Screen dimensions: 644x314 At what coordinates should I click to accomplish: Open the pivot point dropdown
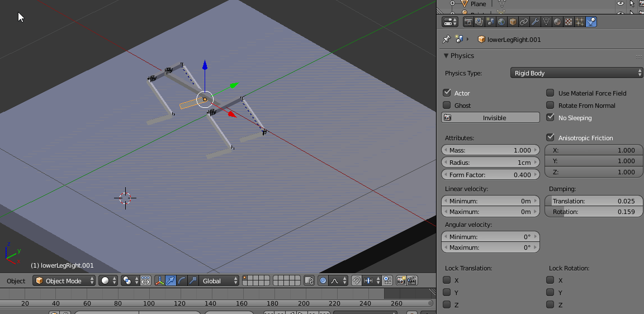(130, 280)
